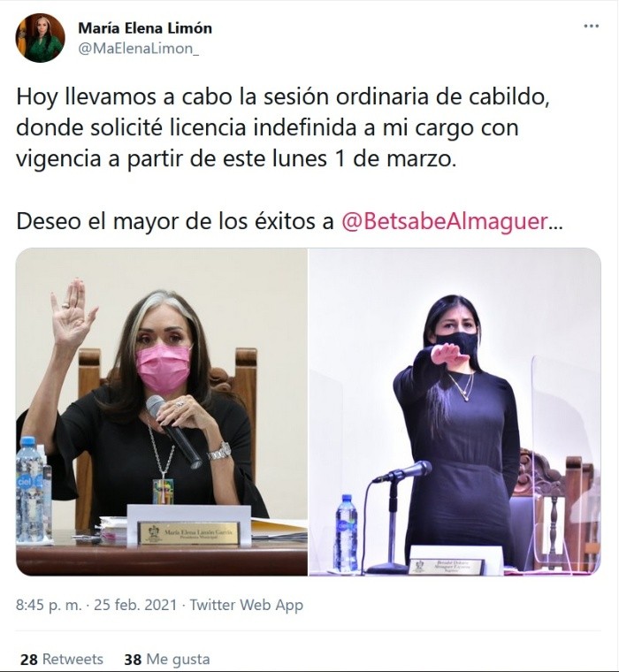
Task: Open the @MaElenaLimon_ handle link
Action: [139, 49]
